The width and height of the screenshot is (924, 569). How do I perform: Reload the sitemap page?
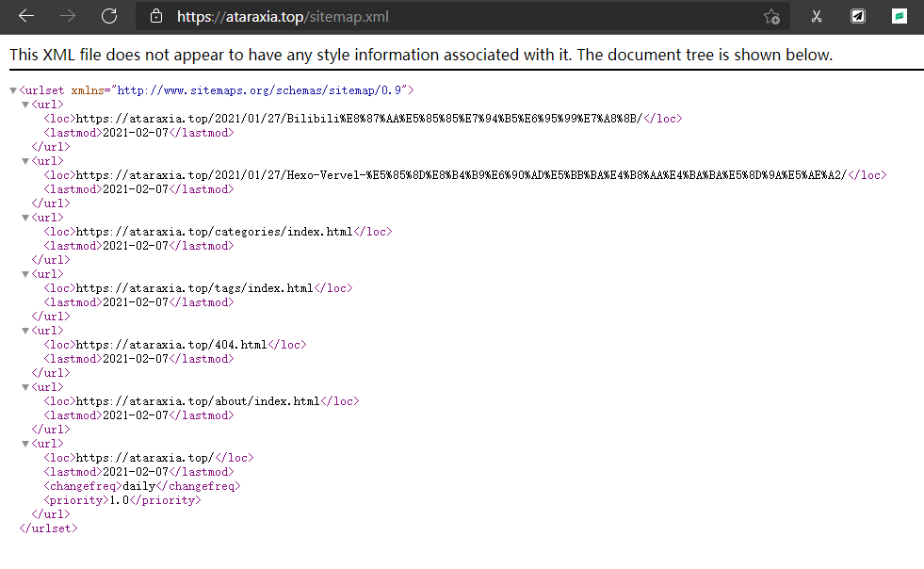pos(109,16)
